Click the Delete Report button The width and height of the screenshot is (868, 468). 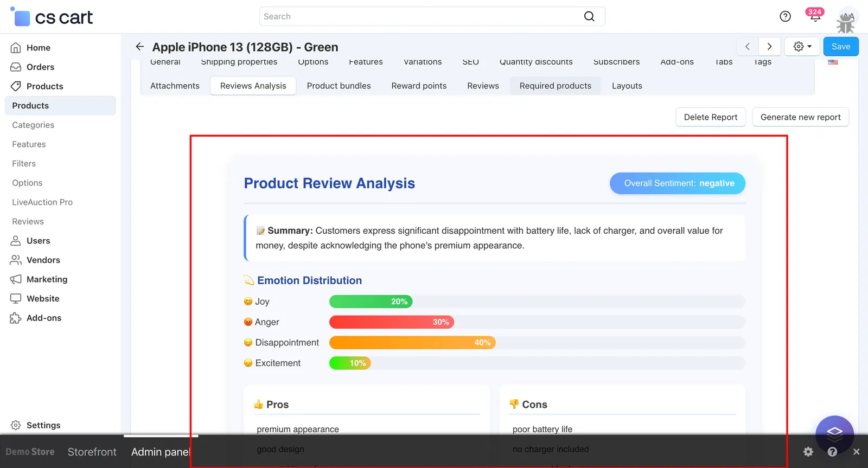click(710, 117)
